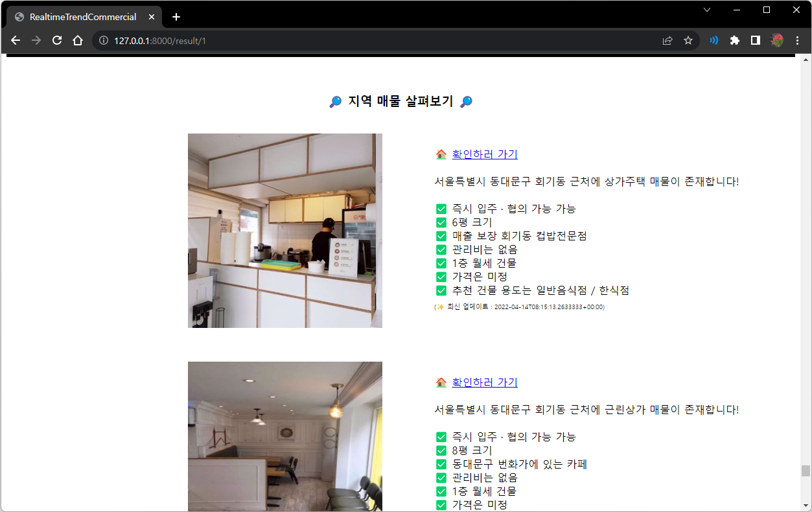Open the profile avatar menu
The height and width of the screenshot is (512, 812).
[x=777, y=40]
